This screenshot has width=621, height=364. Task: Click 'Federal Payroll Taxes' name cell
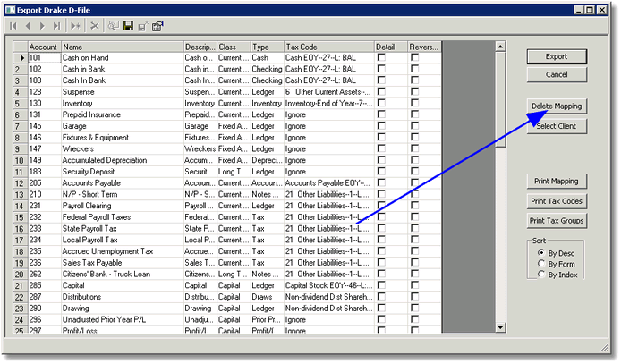122,217
